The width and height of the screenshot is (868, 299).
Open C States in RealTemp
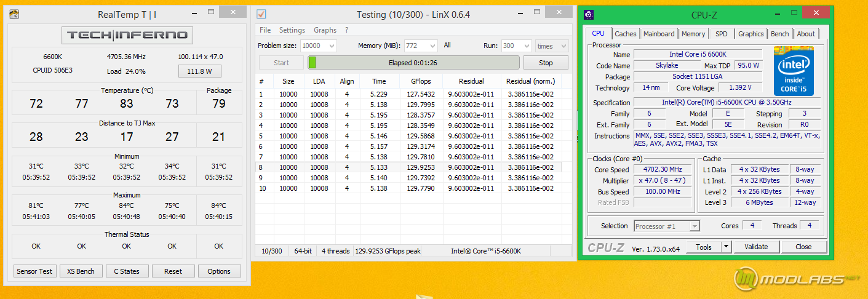(x=127, y=271)
